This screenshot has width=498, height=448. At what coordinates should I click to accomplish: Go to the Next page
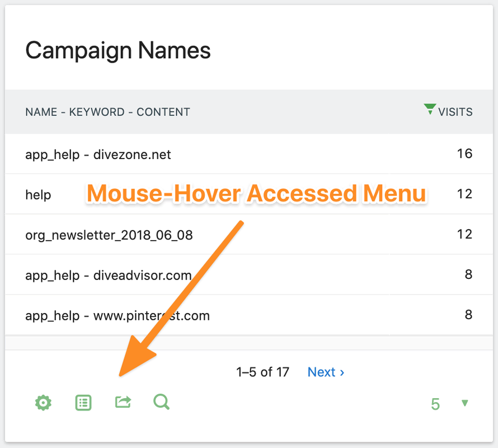click(x=326, y=372)
